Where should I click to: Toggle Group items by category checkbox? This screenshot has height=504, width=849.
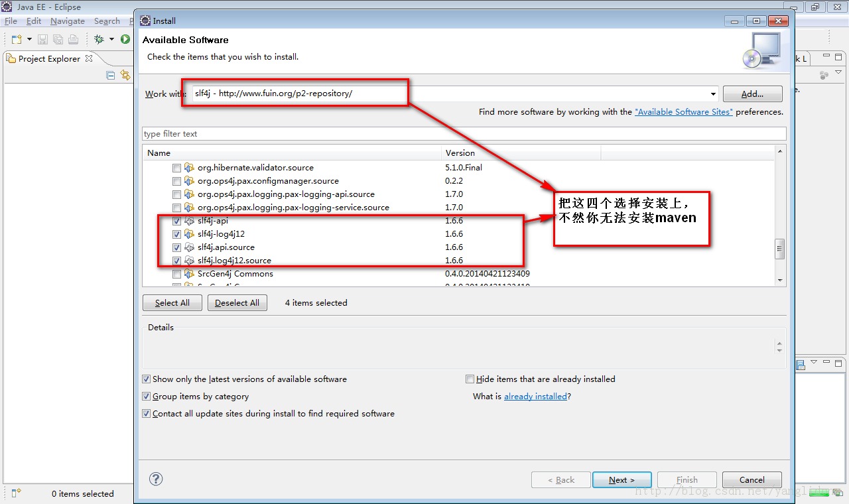coord(147,397)
